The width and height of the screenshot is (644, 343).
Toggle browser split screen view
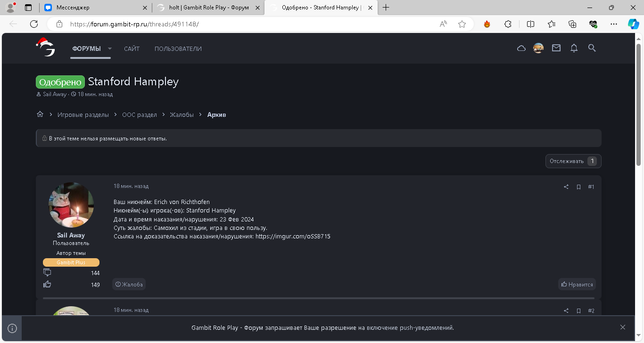(530, 24)
